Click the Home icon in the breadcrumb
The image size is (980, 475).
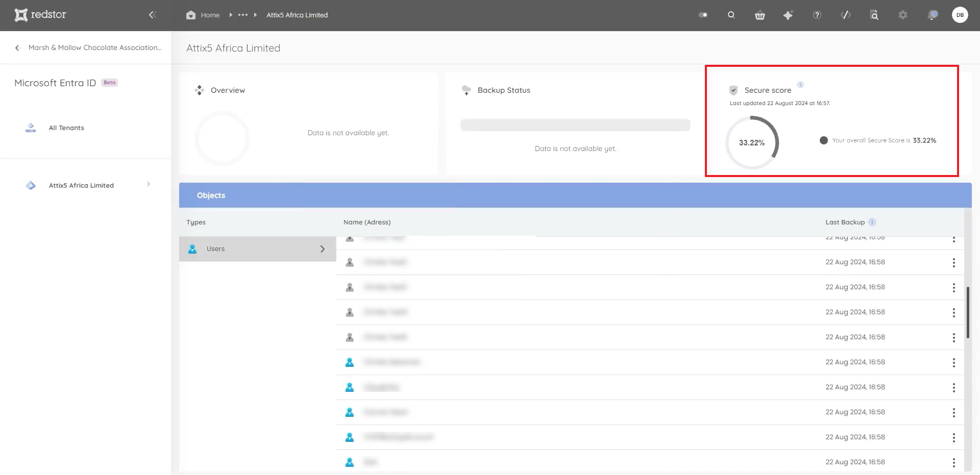(191, 15)
